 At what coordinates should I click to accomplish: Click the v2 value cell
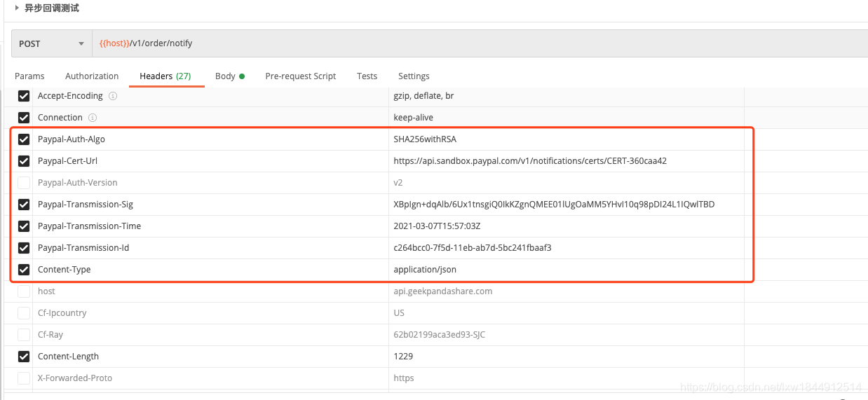click(567, 183)
